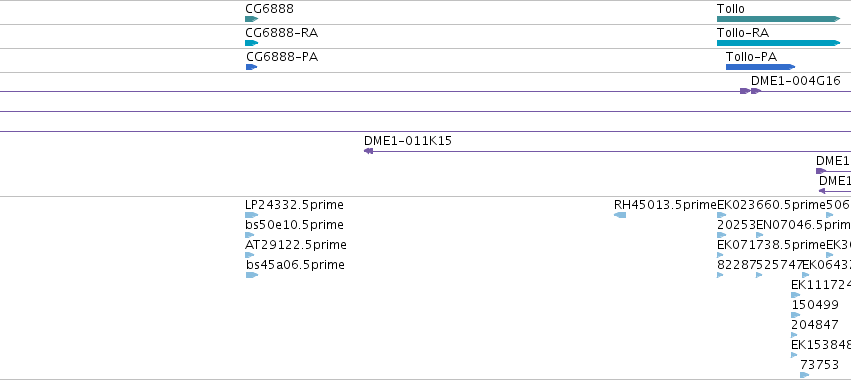Click the DME1-004G16 arrow markers
851x380 pixels.
[751, 91]
